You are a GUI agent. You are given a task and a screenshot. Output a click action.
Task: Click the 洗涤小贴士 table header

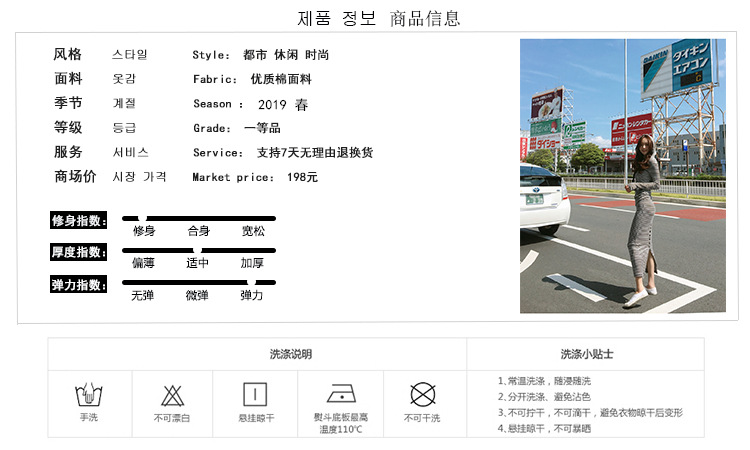point(586,354)
